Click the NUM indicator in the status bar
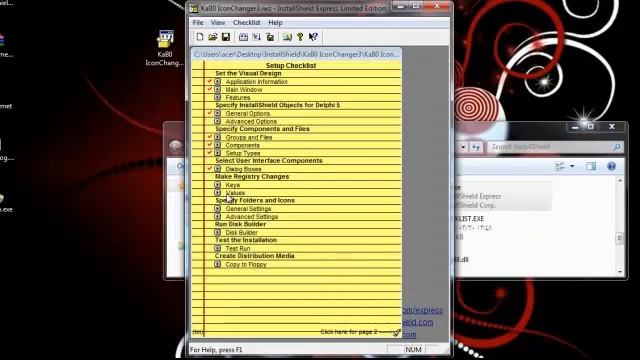Screen dimensions: 640x360 click(413, 349)
